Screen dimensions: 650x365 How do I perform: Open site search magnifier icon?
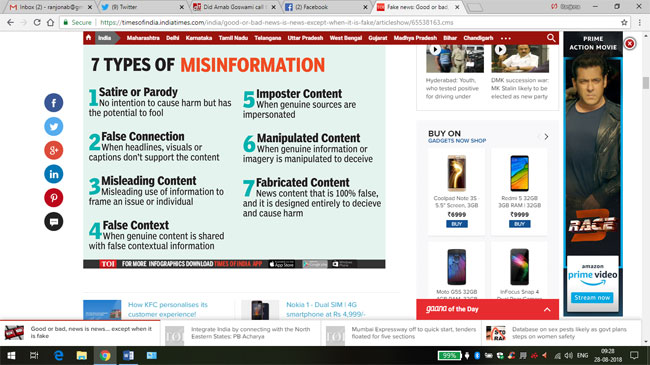[551, 38]
